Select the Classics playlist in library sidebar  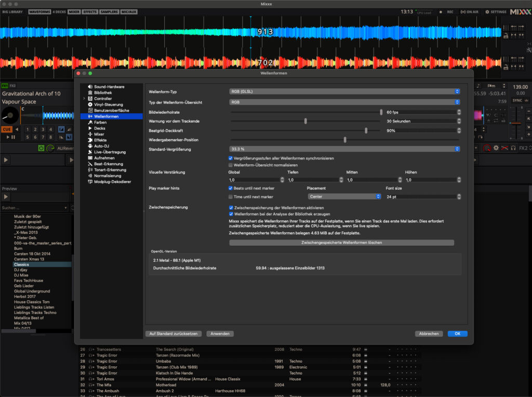click(22, 264)
